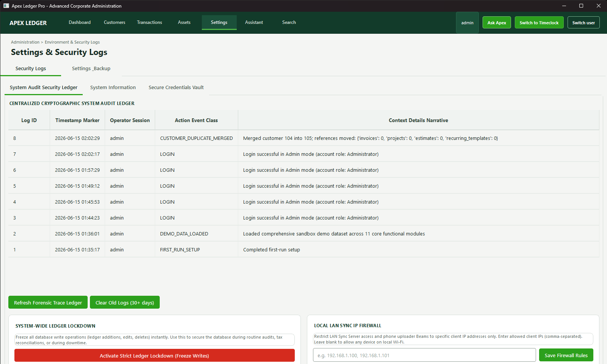Click the Ask Apex button
The width and height of the screenshot is (607, 364).
497,23
